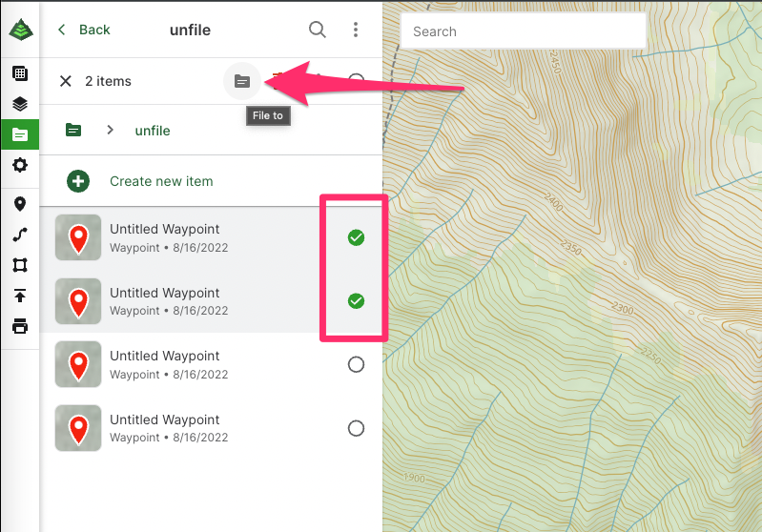Click the green plus Create icon
The width and height of the screenshot is (762, 532).
click(78, 181)
